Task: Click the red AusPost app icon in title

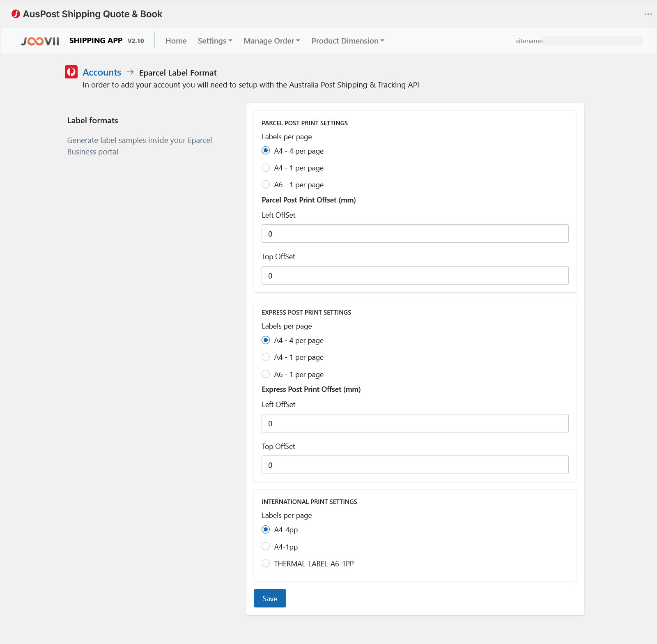Action: click(16, 14)
